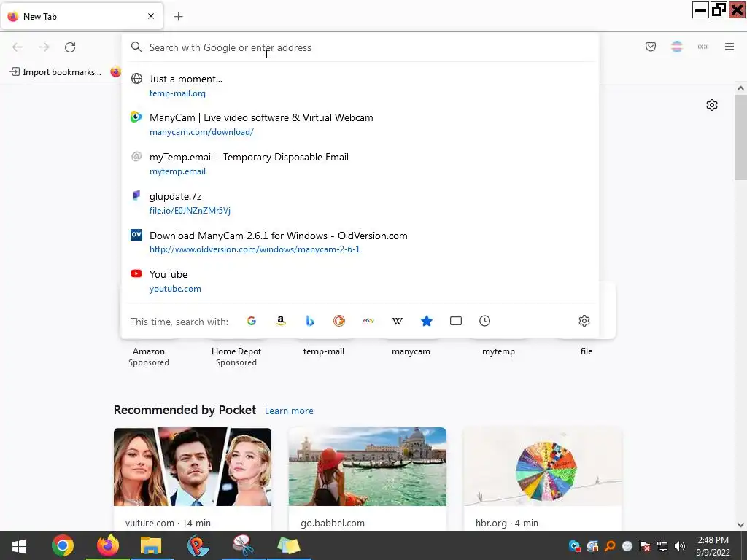Screen dimensions: 747x560
Task: Search this time with Wikipedia
Action: pyautogui.click(x=398, y=321)
